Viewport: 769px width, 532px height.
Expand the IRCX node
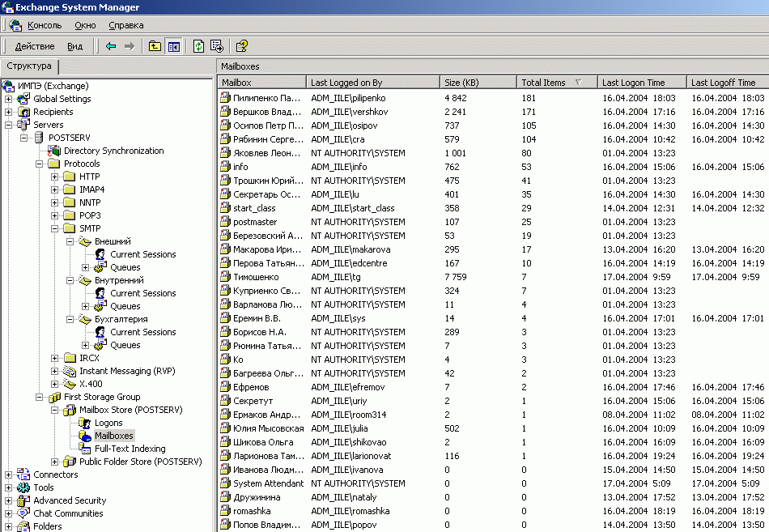pyautogui.click(x=54, y=358)
